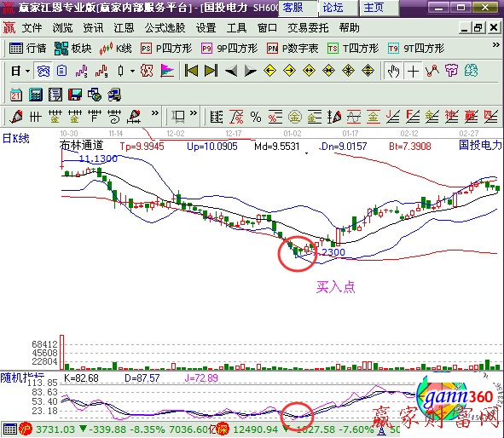504x438 pixels.
Task: Open the 窗口 menu
Action: [x=267, y=28]
